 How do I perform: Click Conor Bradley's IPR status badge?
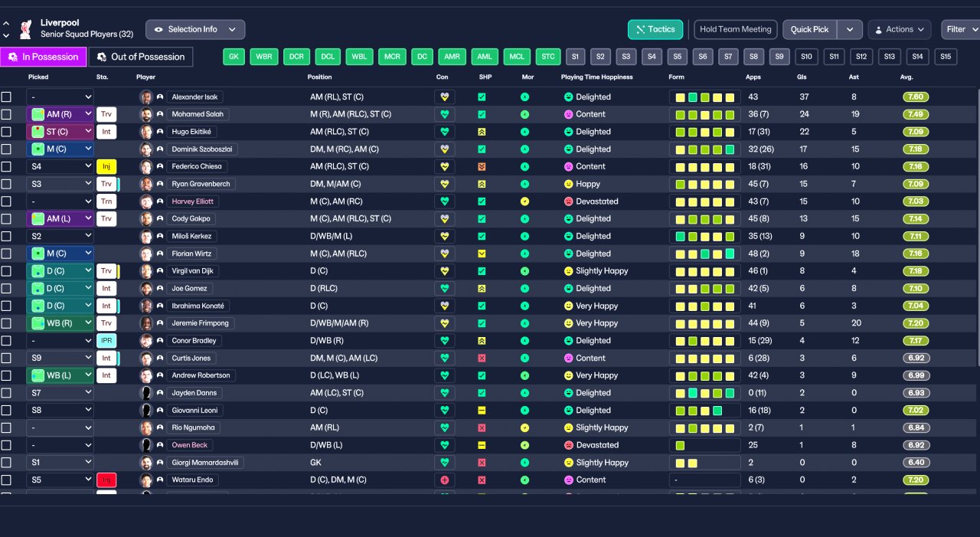[106, 341]
